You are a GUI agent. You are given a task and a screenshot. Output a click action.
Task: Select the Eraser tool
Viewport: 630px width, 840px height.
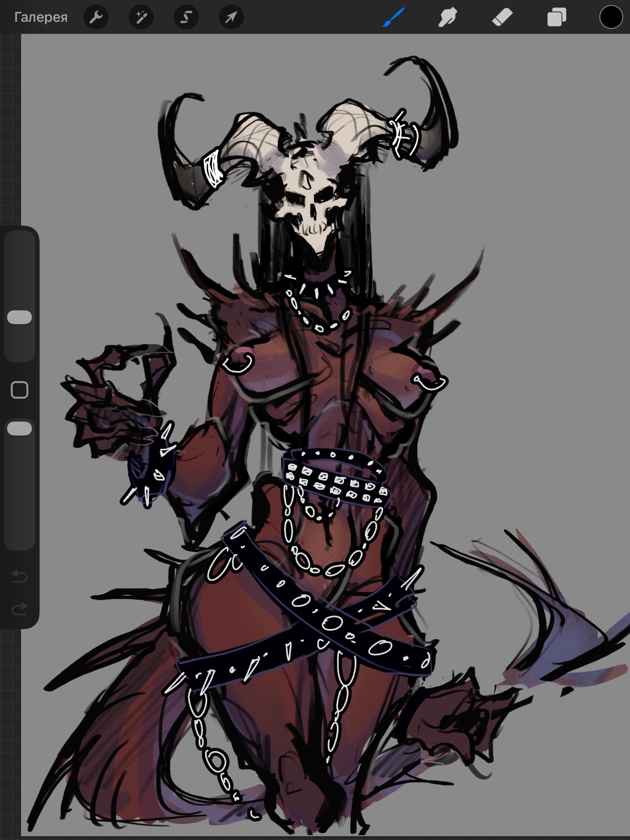tap(502, 17)
